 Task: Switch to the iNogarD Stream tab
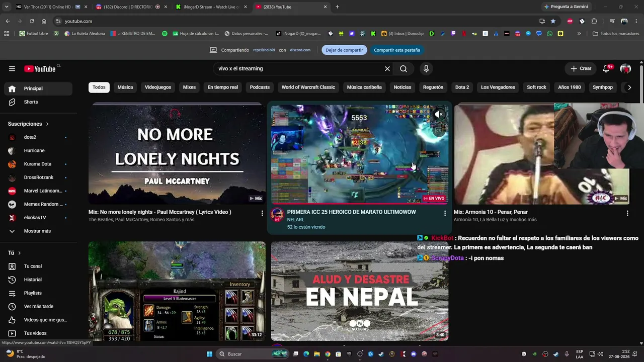coord(211,7)
